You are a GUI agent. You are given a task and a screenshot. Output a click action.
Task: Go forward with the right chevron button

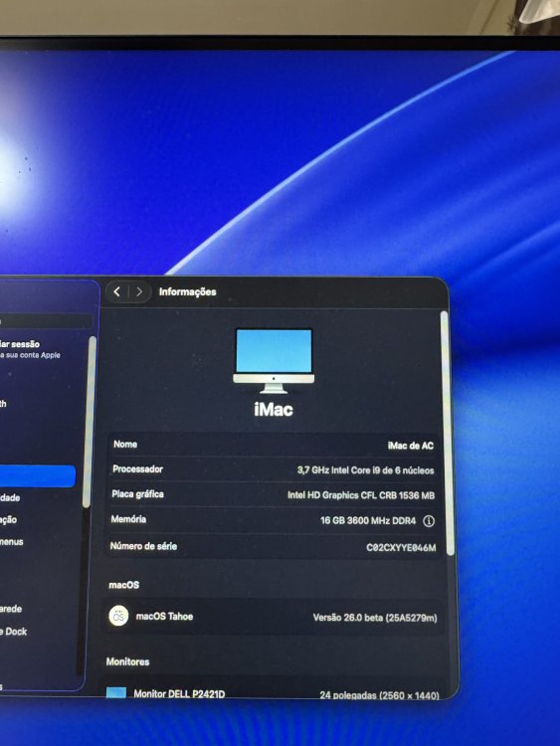point(139,291)
